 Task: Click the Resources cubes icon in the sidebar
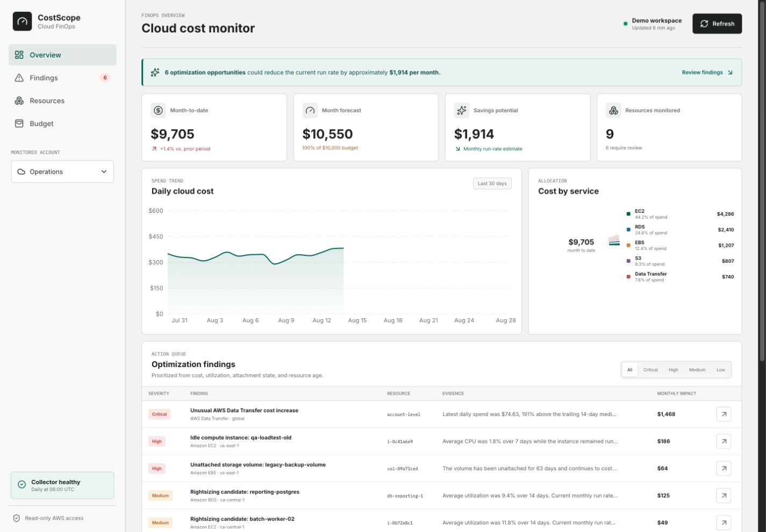click(19, 100)
